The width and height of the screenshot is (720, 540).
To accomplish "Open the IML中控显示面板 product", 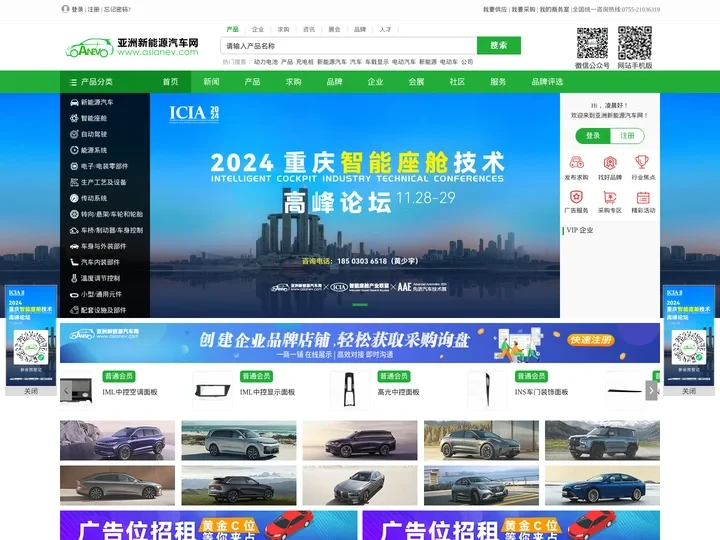I will click(267, 392).
